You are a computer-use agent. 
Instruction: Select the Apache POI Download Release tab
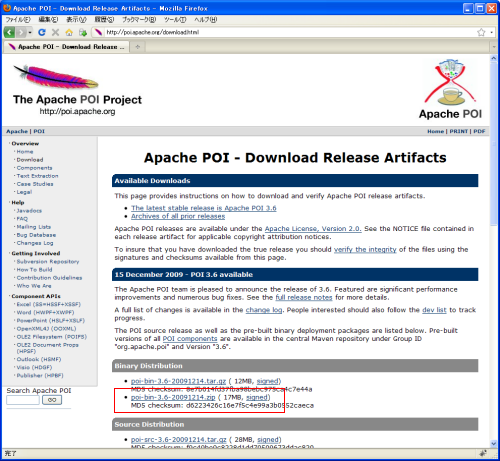pyautogui.click(x=66, y=47)
